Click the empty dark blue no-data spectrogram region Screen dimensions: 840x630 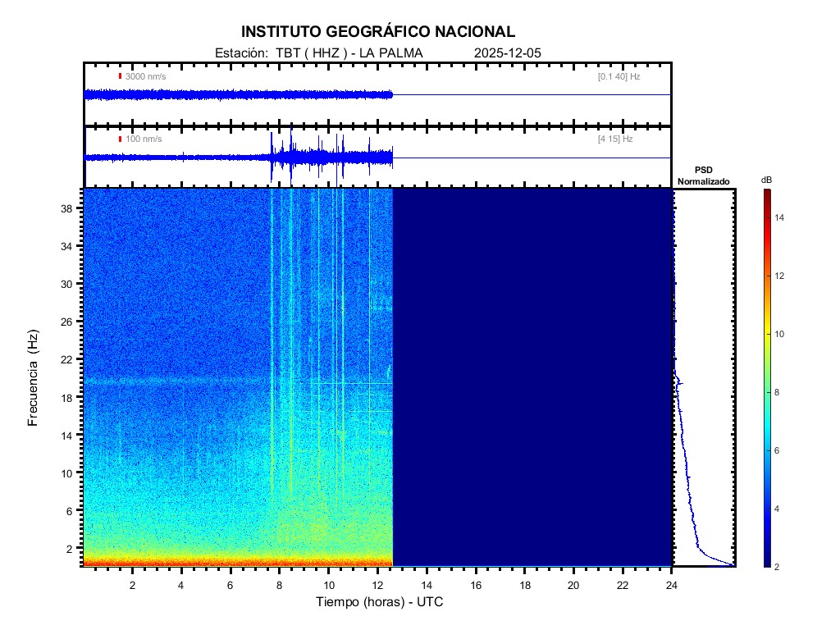(x=533, y=377)
